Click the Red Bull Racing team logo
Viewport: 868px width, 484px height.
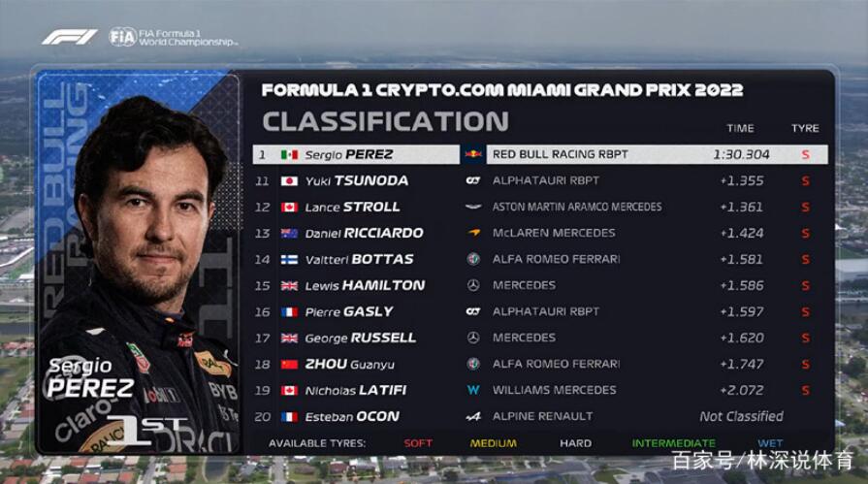pyautogui.click(x=473, y=154)
